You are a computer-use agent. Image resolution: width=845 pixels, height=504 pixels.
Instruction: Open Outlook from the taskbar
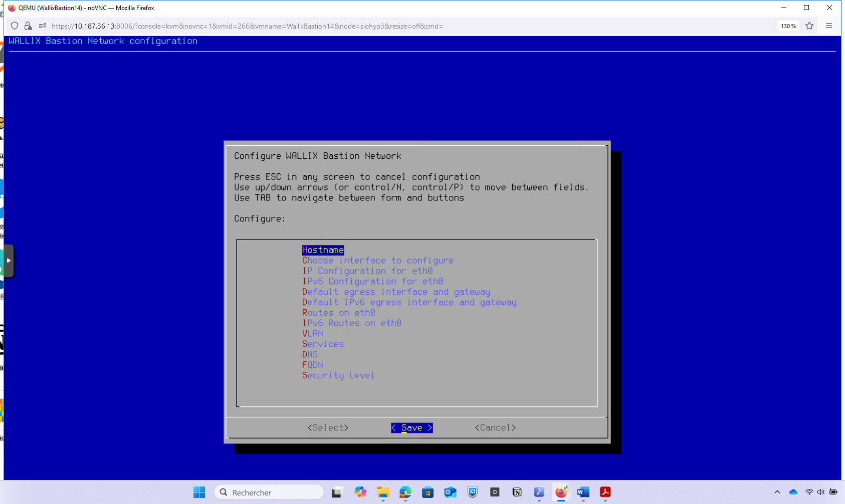click(450, 492)
